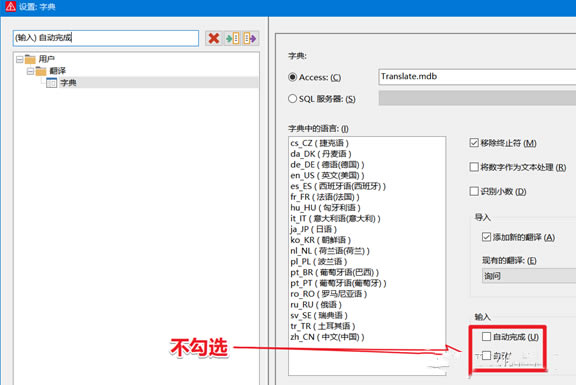This screenshot has width=576, height=385.
Task: Check the 将数字作为文本处理 (R) checkbox
Action: click(474, 167)
